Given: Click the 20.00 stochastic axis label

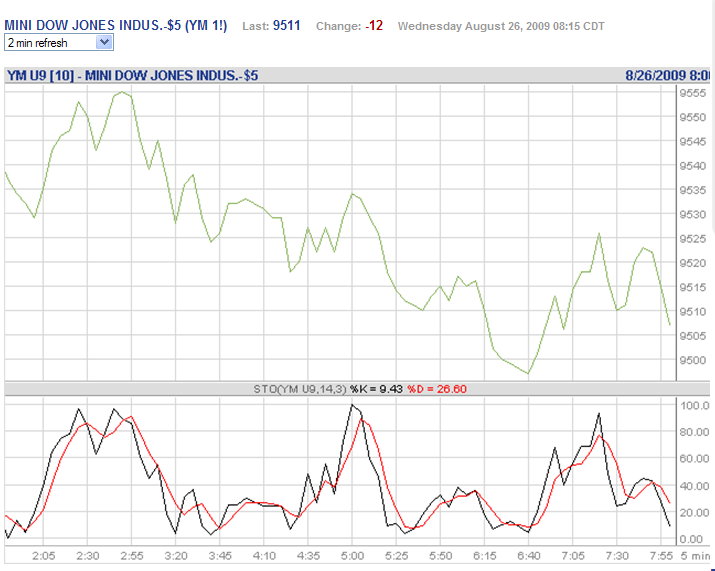Looking at the screenshot, I should click(x=694, y=513).
